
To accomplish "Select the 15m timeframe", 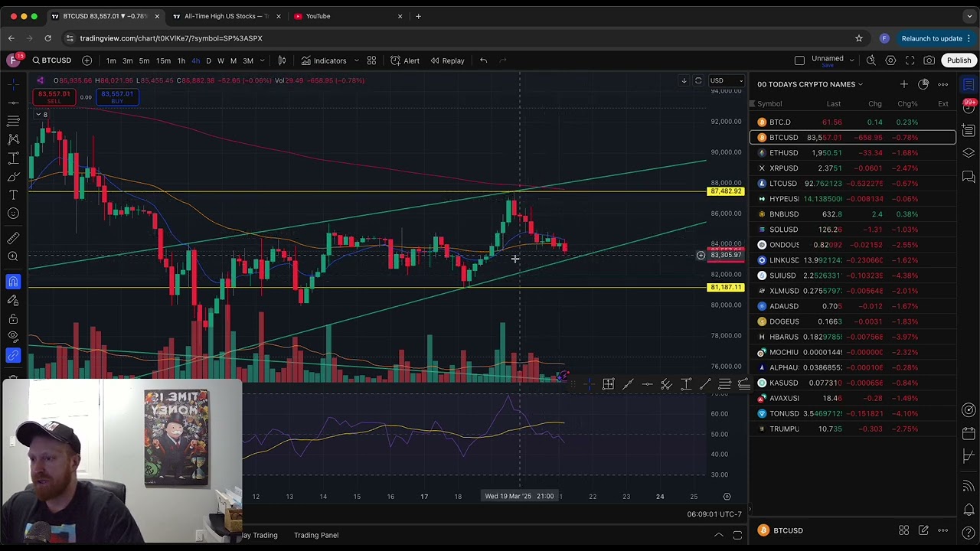I will click(163, 60).
